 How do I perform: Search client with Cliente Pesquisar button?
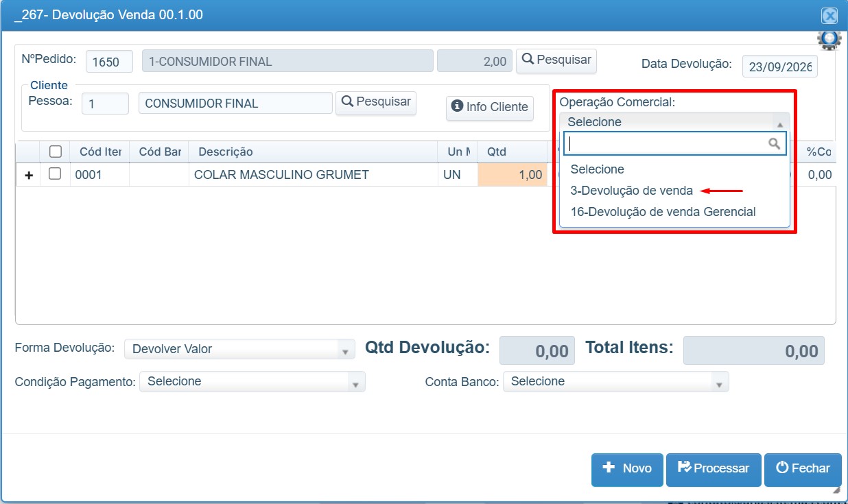pos(376,102)
